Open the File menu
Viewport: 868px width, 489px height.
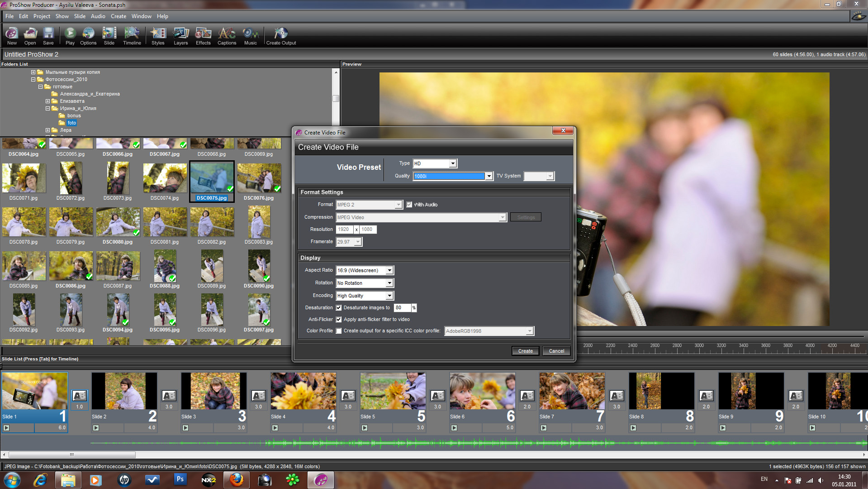coord(9,16)
